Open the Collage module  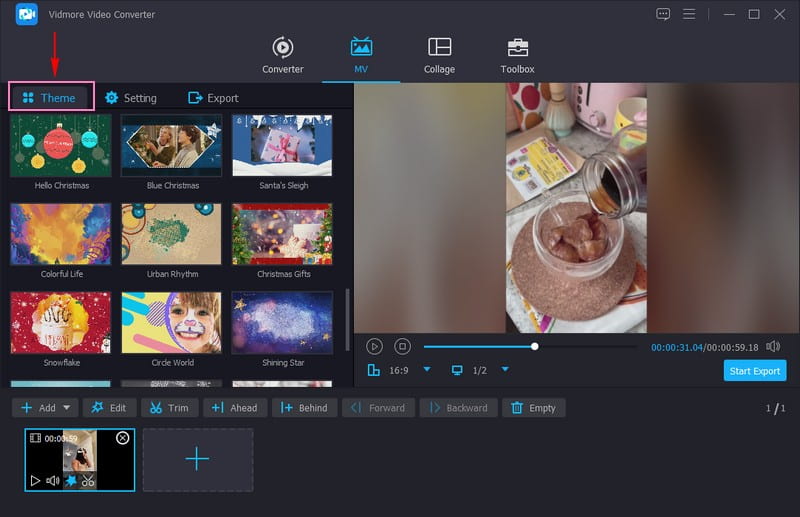439,55
